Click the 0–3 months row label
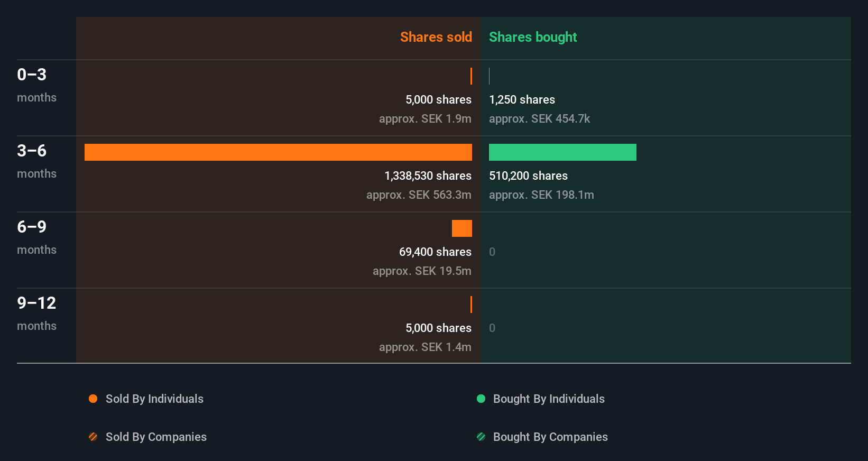The height and width of the screenshot is (461, 868). 36,85
